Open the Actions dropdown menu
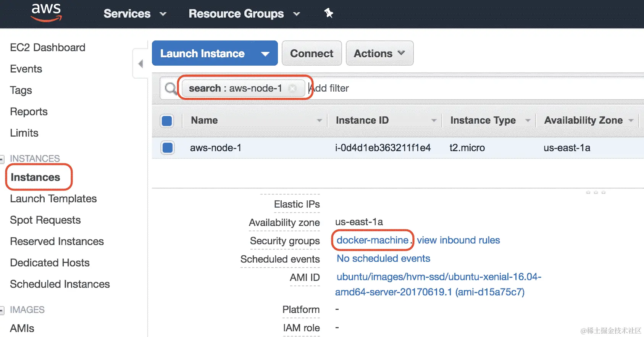 (379, 53)
